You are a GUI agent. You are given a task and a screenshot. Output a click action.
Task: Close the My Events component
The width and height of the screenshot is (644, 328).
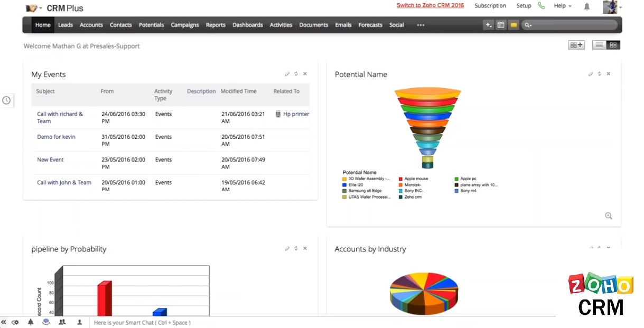305,74
